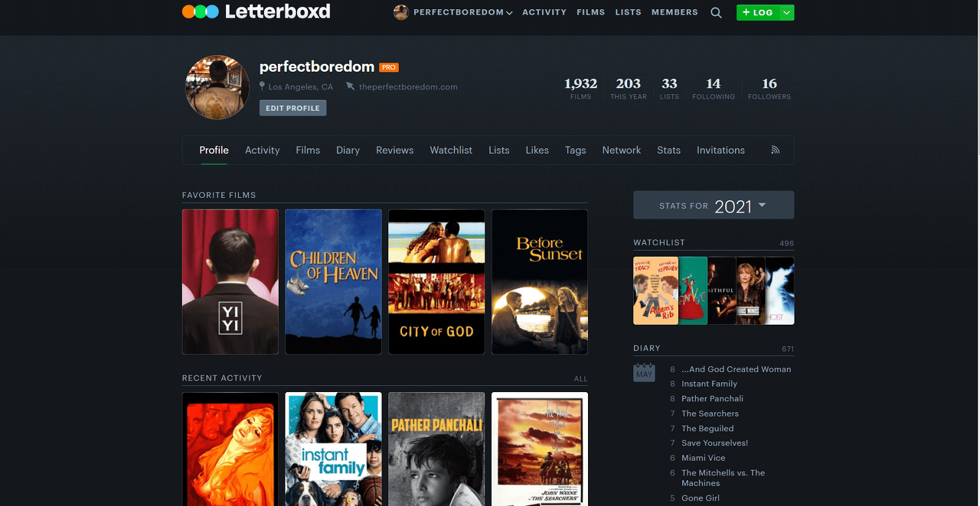980x506 pixels.
Task: Open the Before Sunset poster
Action: [x=540, y=282]
